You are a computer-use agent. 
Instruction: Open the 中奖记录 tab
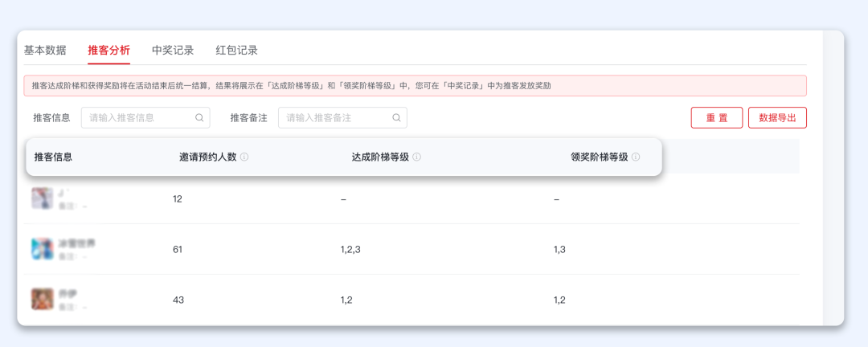pos(173,50)
